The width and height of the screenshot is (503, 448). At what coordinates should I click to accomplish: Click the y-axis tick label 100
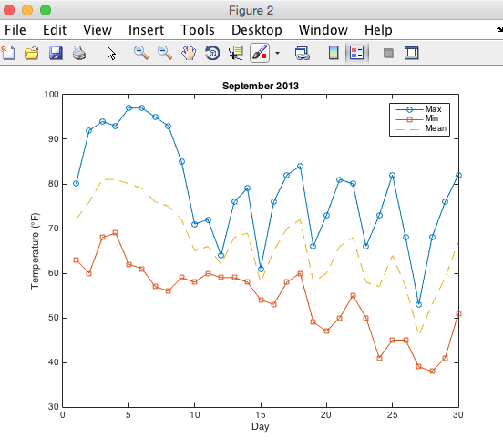[51, 95]
